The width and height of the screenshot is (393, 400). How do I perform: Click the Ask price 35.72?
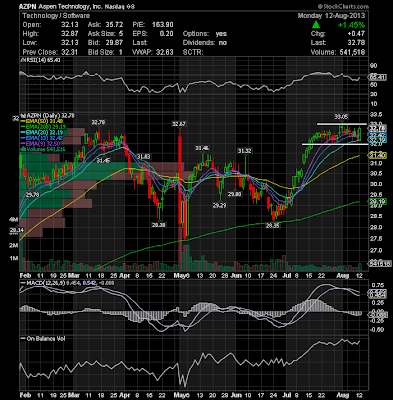click(x=114, y=25)
